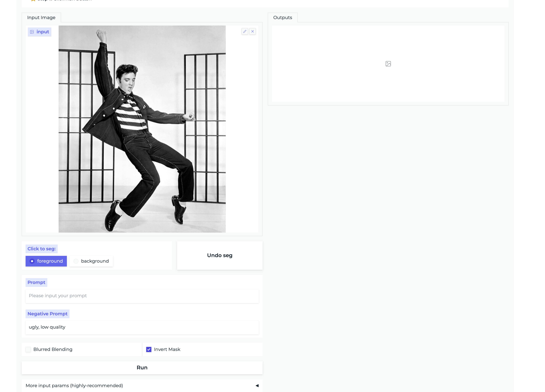Viewport: 545px width, 392px height.
Task: Focus the Negative Prompt field with 'ugly, low quality'
Action: coord(142,327)
